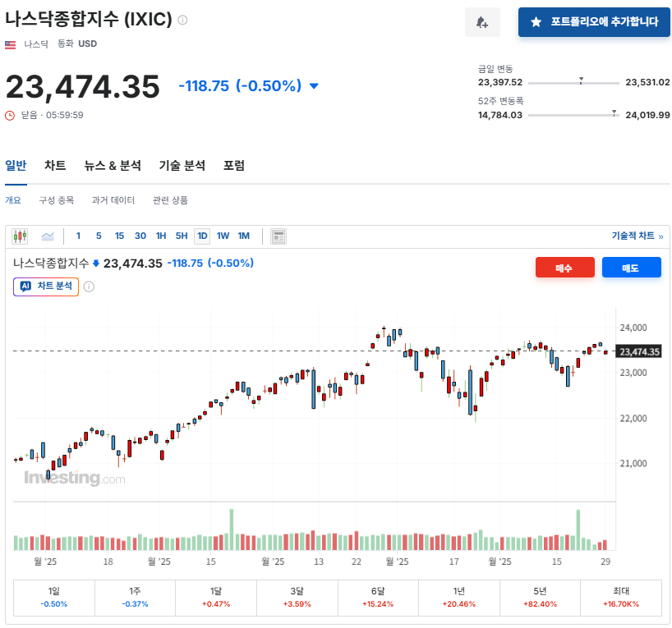Click the 24,019.99 52-week high value
Image resolution: width=672 pixels, height=628 pixels.
click(x=647, y=115)
